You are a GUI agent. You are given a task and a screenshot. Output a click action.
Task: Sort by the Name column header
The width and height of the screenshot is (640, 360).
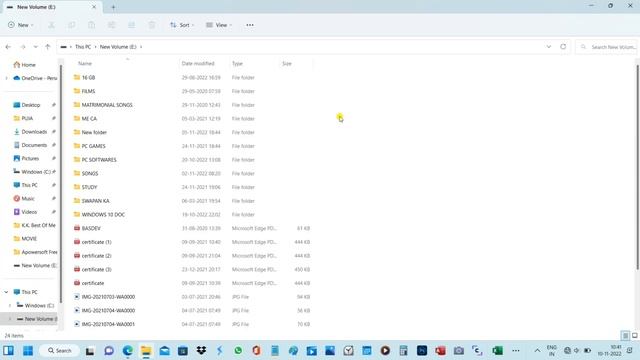tap(85, 64)
